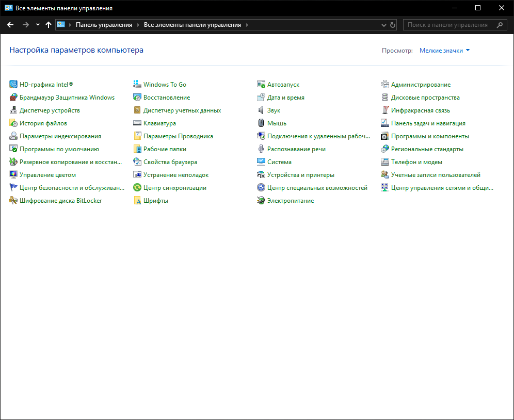
Task: Expand the chevron before Панель управления breadcrumb
Action: pos(70,25)
